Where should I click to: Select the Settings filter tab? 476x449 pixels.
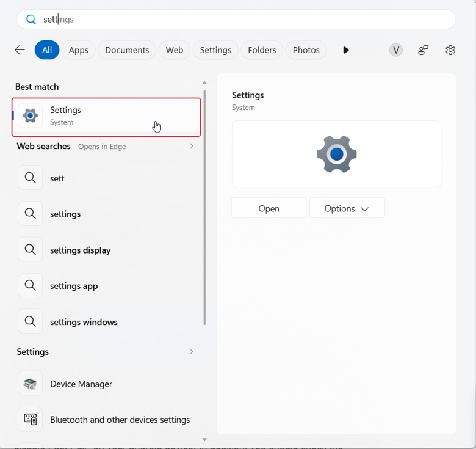pos(215,50)
